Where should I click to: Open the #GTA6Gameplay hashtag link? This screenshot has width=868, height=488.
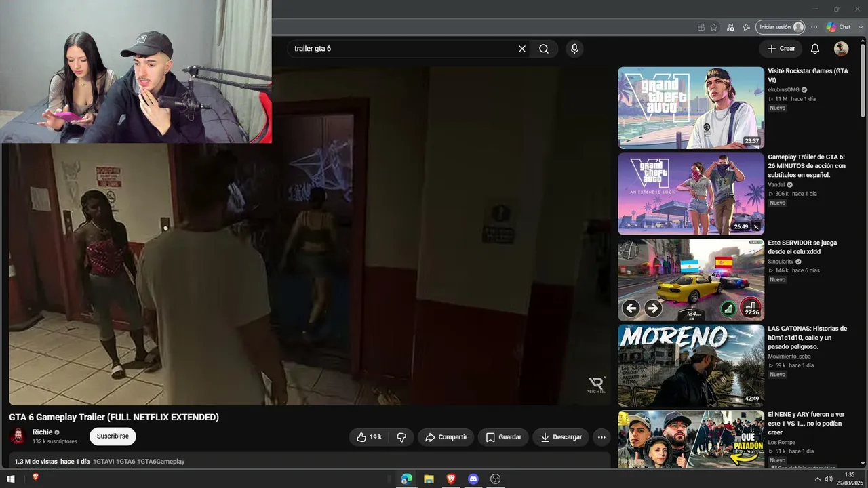click(x=161, y=462)
